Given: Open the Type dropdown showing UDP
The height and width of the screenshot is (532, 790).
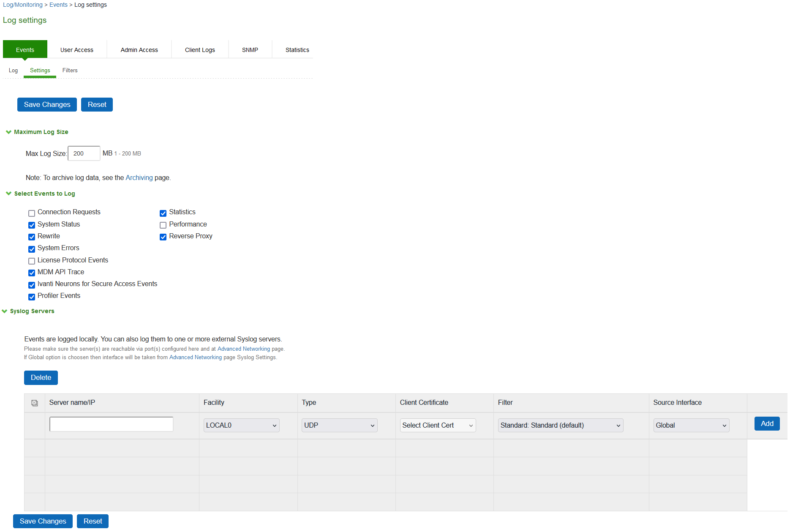Looking at the screenshot, I should pos(339,425).
